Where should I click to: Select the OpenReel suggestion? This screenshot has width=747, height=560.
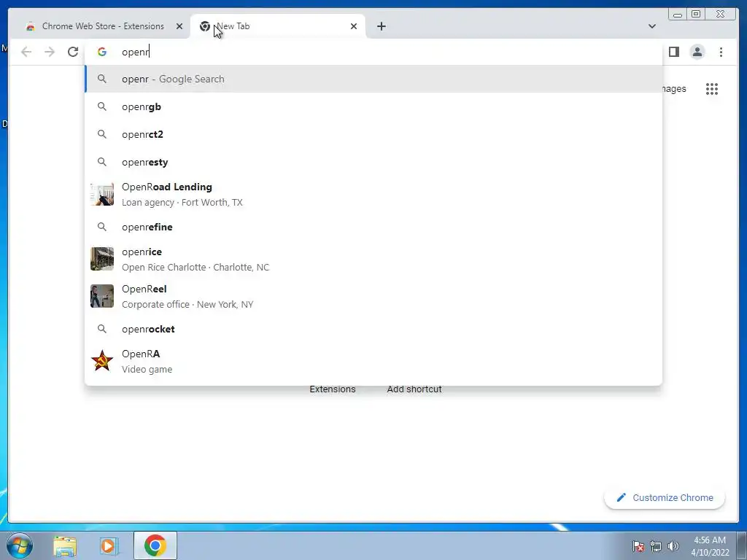tap(373, 296)
